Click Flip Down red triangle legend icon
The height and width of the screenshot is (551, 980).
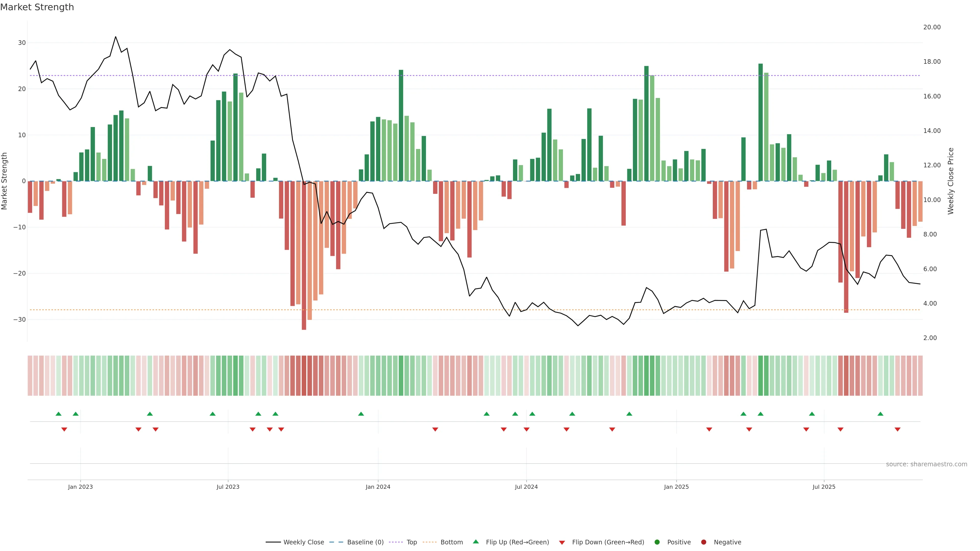tap(562, 543)
